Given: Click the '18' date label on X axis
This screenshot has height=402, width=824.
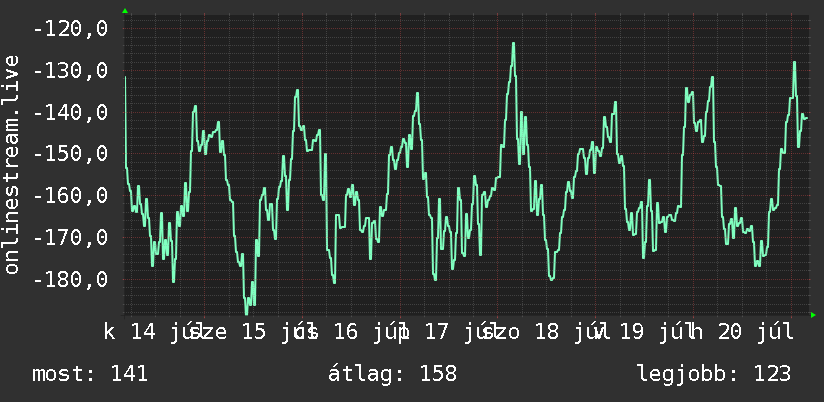Looking at the screenshot, I should pyautogui.click(x=547, y=332).
